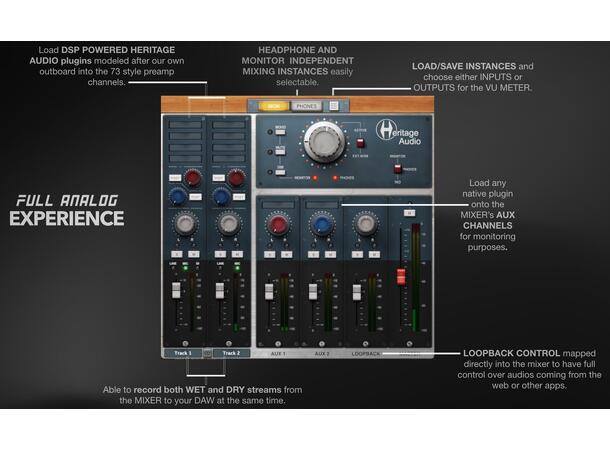610x450 pixels.
Task: Click the round icon at the bottom of the master strip
Action: [x=409, y=344]
